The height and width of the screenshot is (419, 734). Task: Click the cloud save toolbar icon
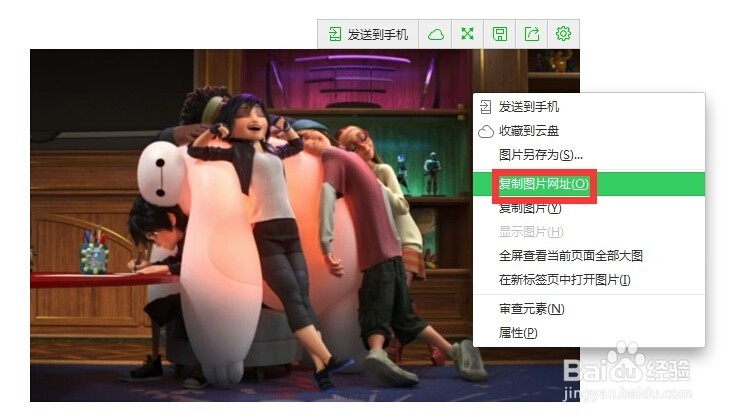[x=435, y=34]
